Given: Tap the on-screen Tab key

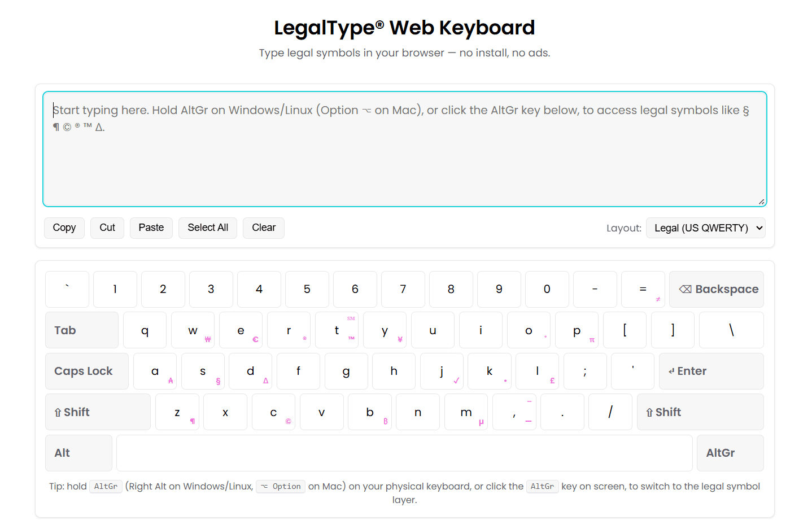Looking at the screenshot, I should [x=82, y=330].
